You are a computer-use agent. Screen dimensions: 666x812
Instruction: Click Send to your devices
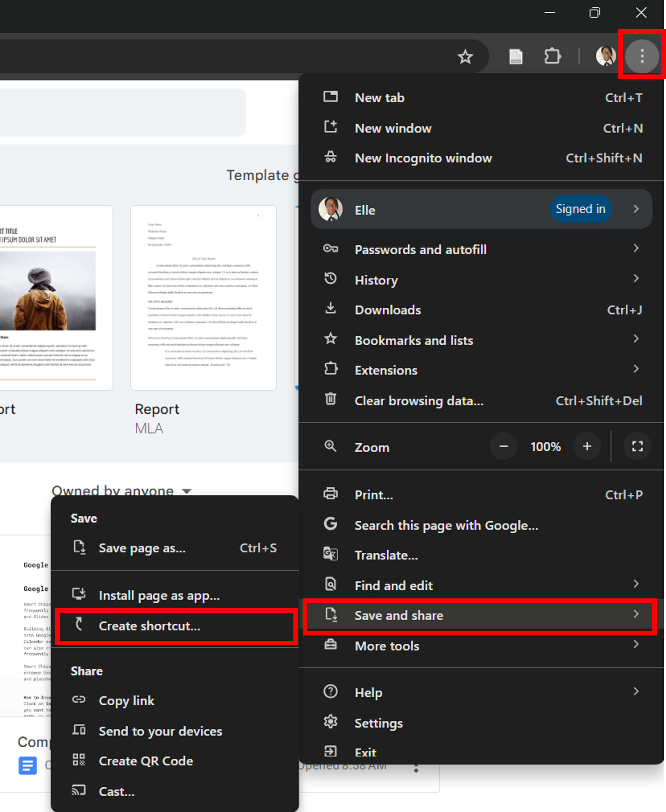click(x=175, y=731)
